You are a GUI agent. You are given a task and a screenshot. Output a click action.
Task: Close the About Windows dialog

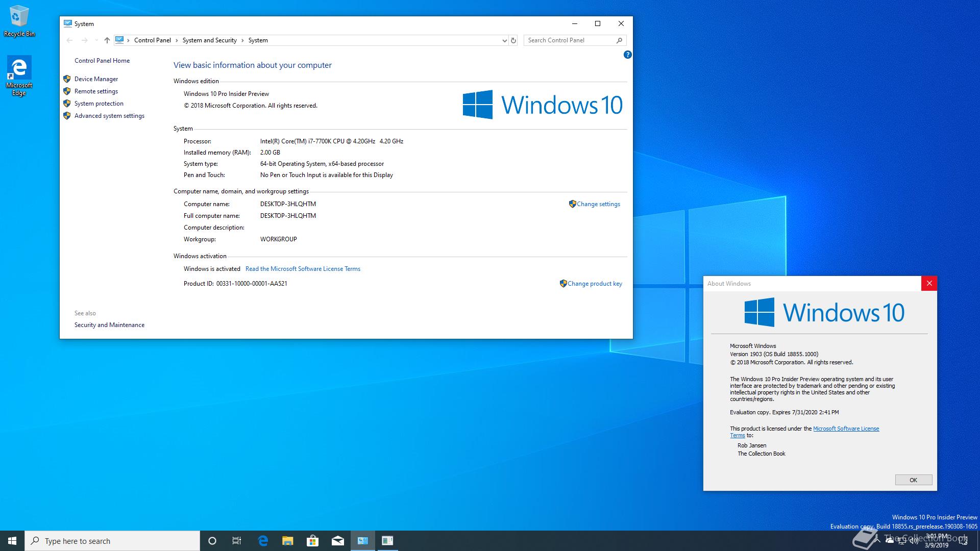tap(929, 283)
